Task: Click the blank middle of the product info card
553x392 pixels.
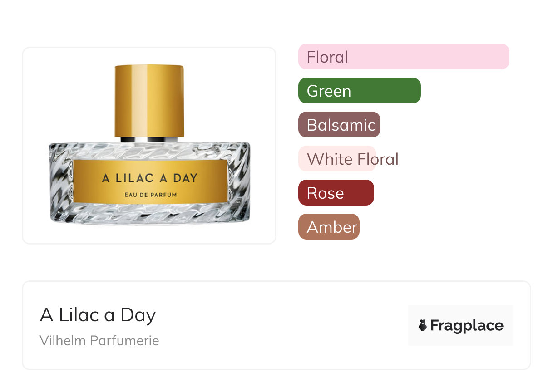Action: [281, 325]
